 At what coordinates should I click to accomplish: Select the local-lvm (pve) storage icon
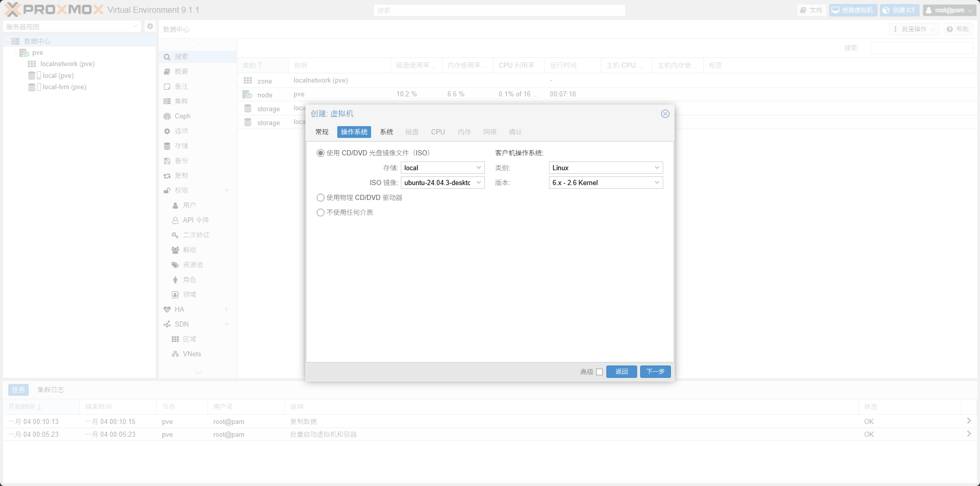point(32,87)
